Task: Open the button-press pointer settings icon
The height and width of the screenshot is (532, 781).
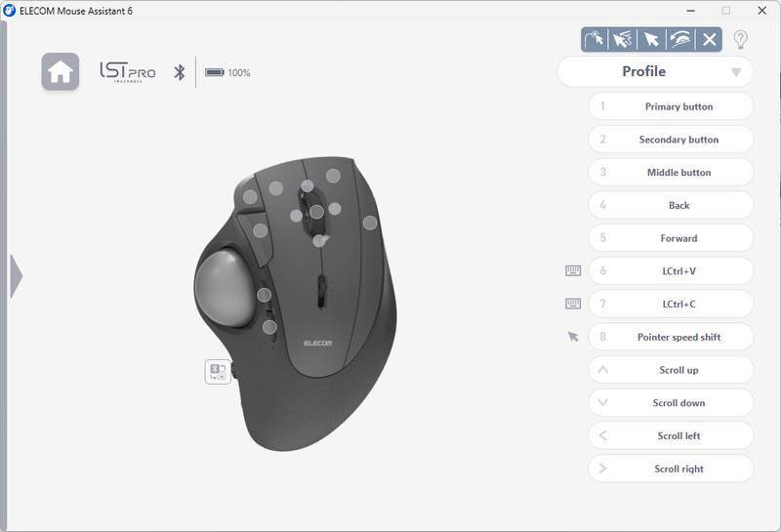Action: 595,39
